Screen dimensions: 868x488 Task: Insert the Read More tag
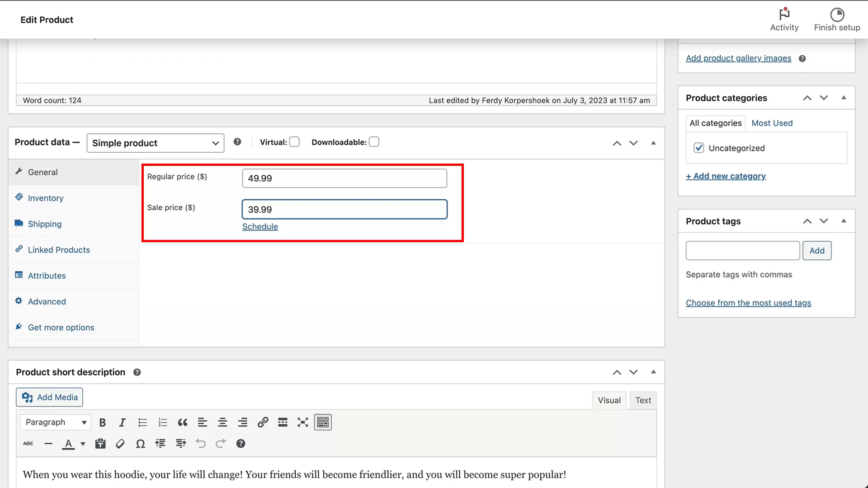(x=283, y=422)
